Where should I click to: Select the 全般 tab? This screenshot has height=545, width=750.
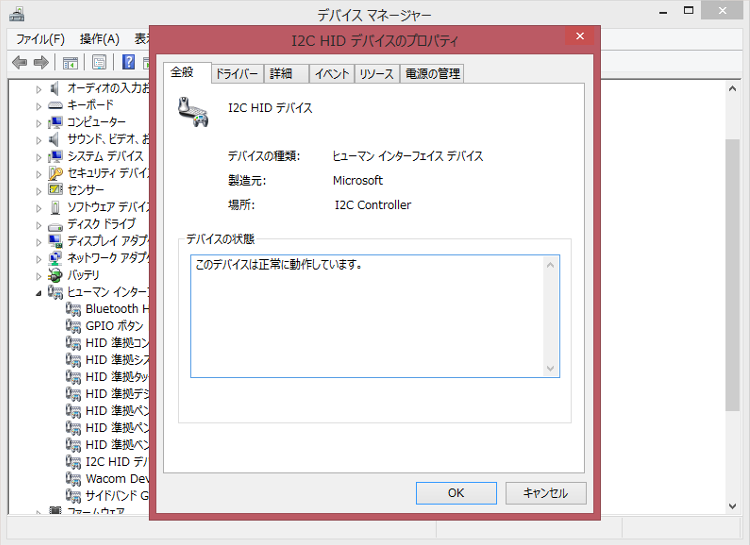[187, 72]
